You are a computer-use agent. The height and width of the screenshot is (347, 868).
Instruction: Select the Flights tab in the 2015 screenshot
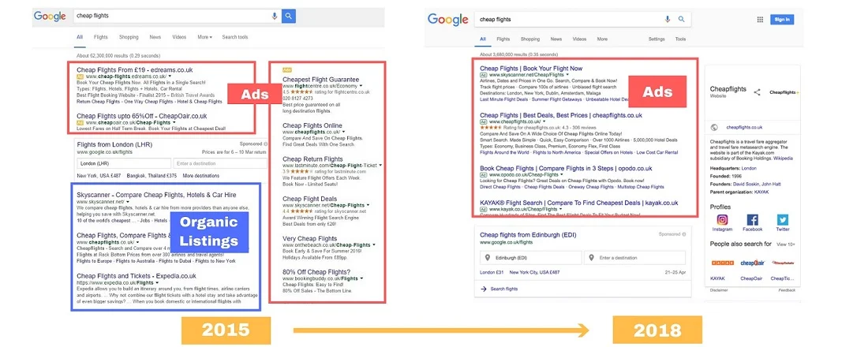pyautogui.click(x=101, y=37)
